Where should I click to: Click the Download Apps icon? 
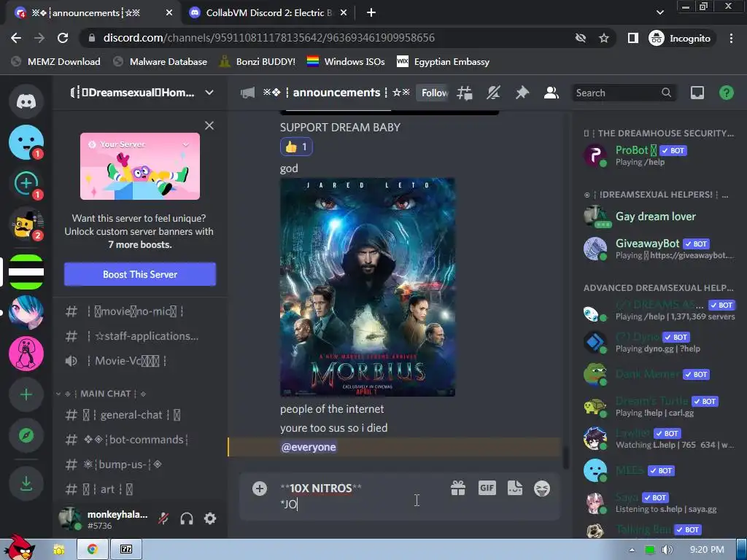click(x=26, y=483)
